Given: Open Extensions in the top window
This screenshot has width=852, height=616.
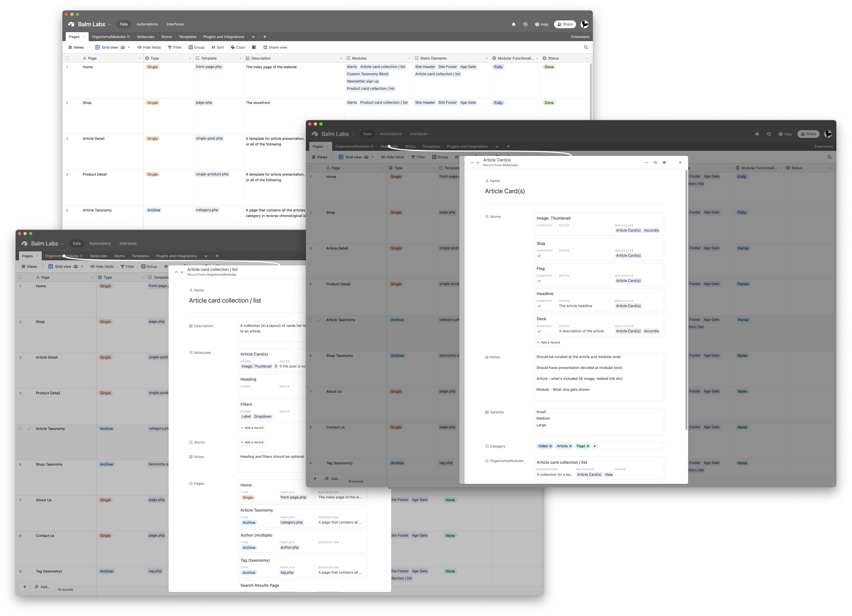Looking at the screenshot, I should [x=580, y=37].
